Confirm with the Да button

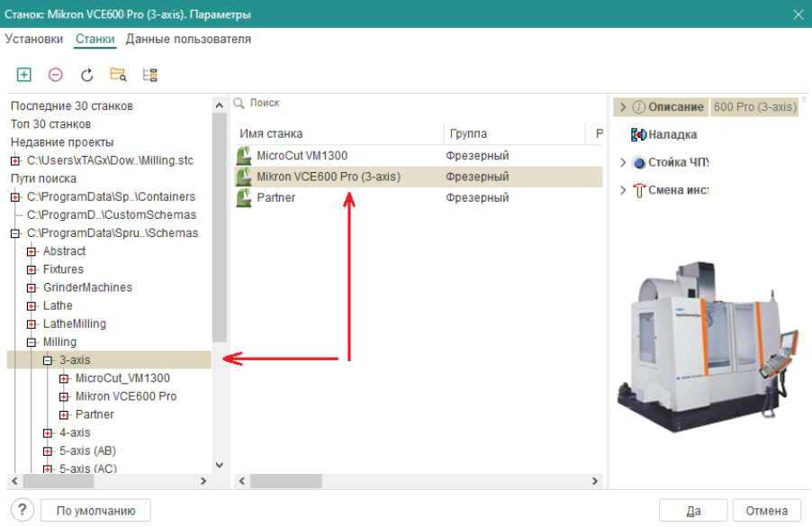pyautogui.click(x=693, y=511)
